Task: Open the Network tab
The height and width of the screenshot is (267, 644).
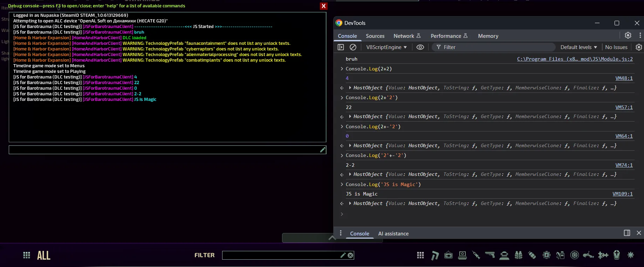Action: point(404,36)
